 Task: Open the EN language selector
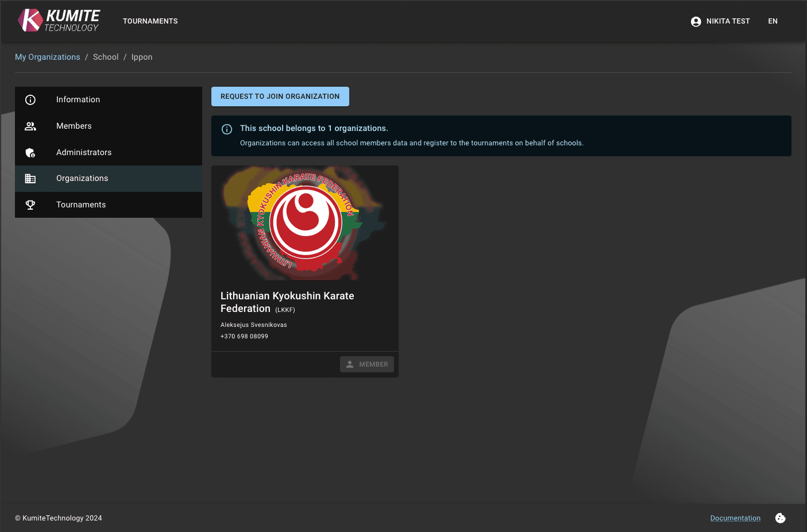click(773, 21)
